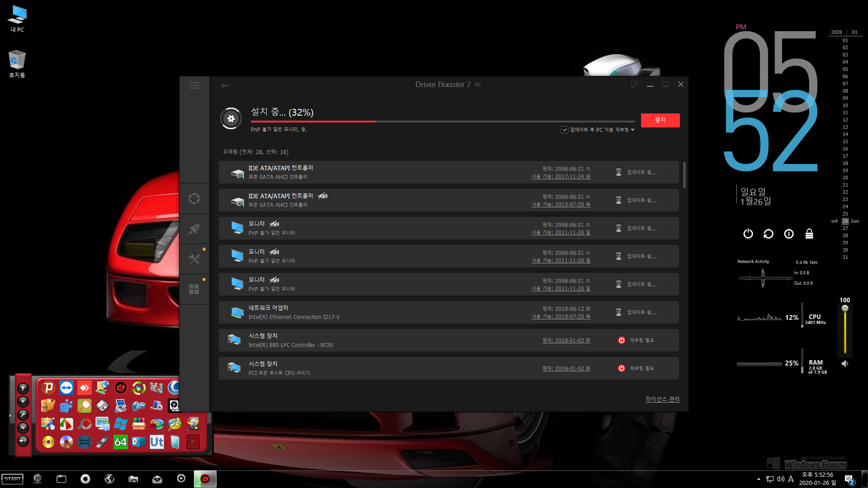Viewport: 868px width, 488px height.
Task: Click the launcher wrench settings button
Action: tap(23, 414)
